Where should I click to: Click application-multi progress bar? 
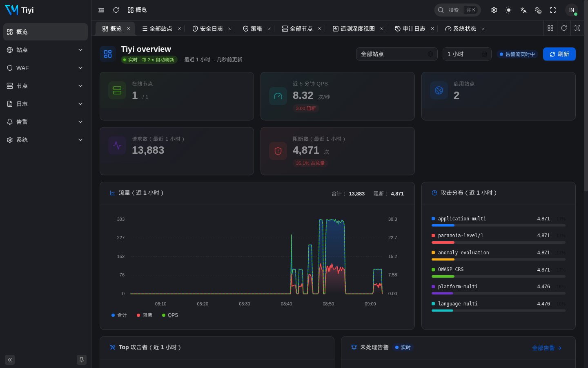pyautogui.click(x=499, y=225)
